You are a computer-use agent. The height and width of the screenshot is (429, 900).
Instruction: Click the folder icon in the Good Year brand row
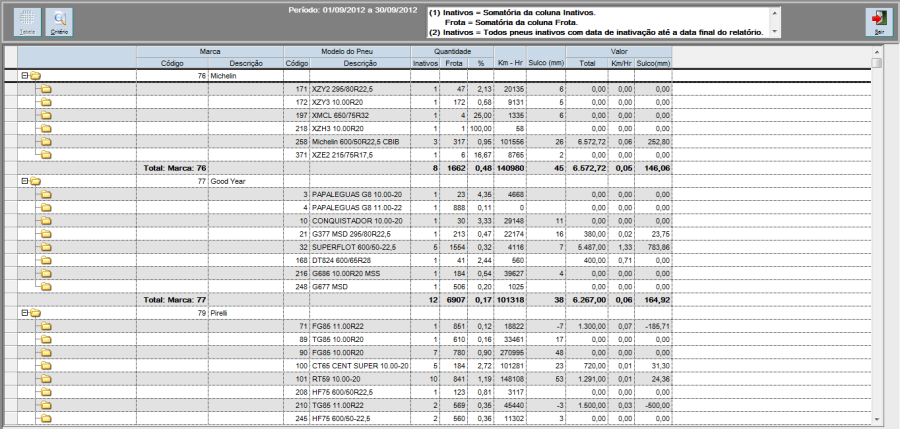[x=36, y=181]
